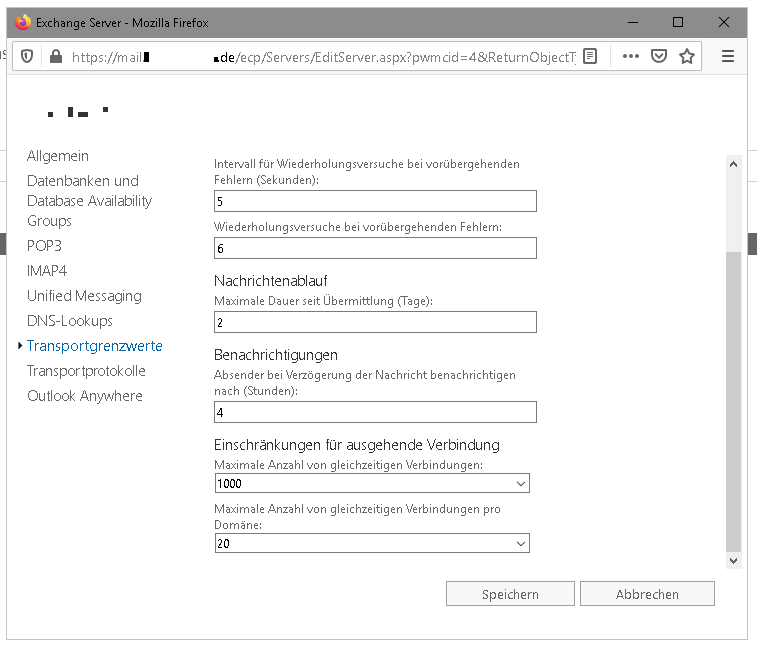Go to the Transportprotokolle section
This screenshot has width=757, height=646.
click(x=86, y=371)
